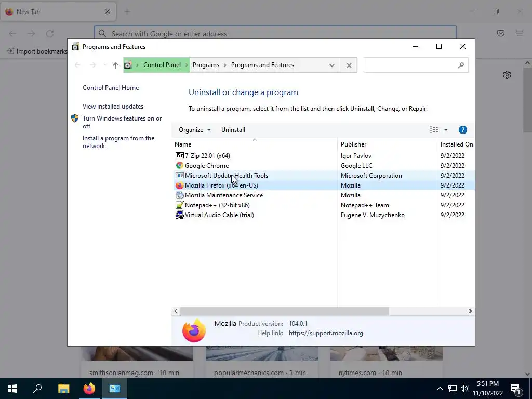Click the Uninstall button
This screenshot has height=399, width=532.
233,130
